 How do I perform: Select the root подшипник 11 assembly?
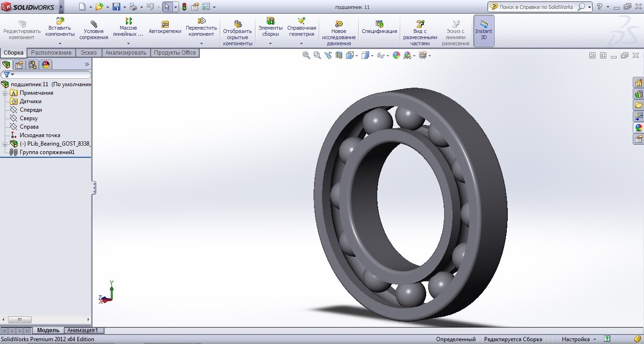click(x=46, y=84)
